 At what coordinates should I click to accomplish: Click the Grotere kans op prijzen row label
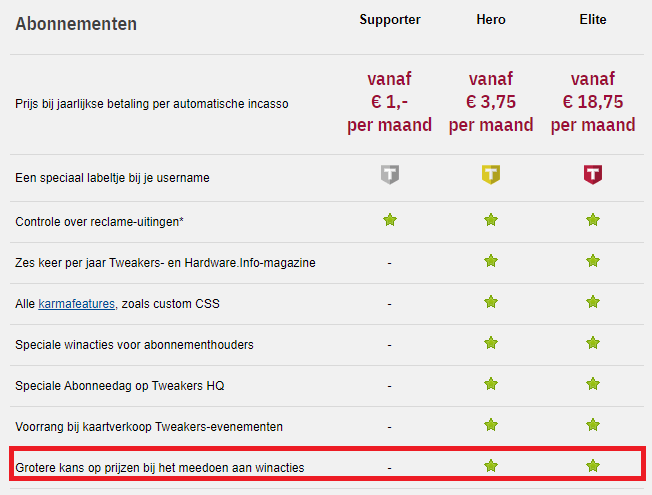click(160, 467)
